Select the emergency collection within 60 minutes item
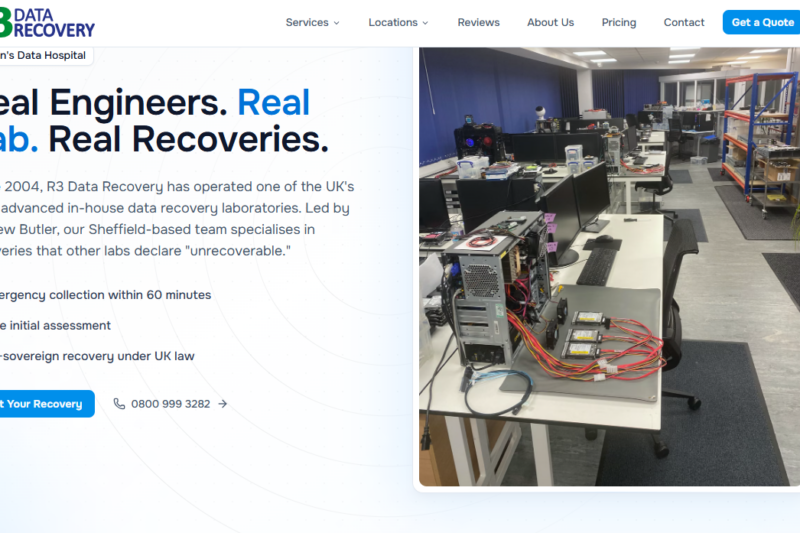 [105, 295]
